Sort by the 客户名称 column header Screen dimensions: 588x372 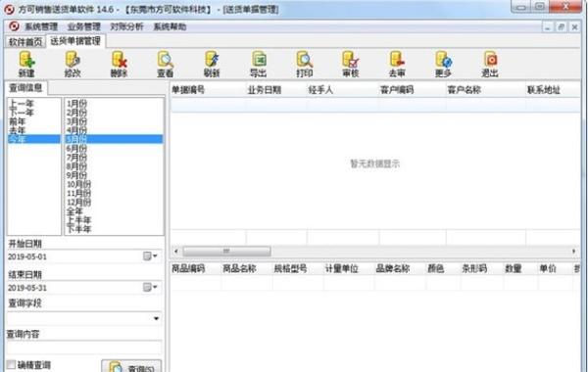[486, 90]
